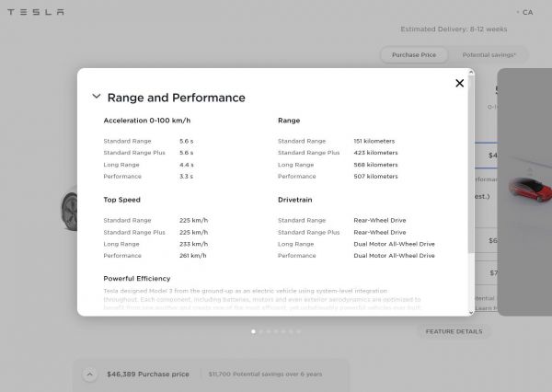Select the second carousel dot

pos(260,330)
